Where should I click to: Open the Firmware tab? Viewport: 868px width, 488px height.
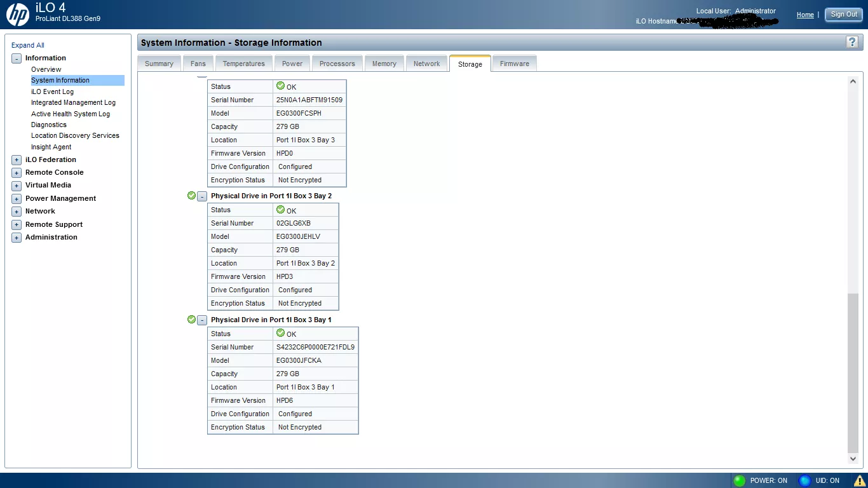pyautogui.click(x=515, y=64)
